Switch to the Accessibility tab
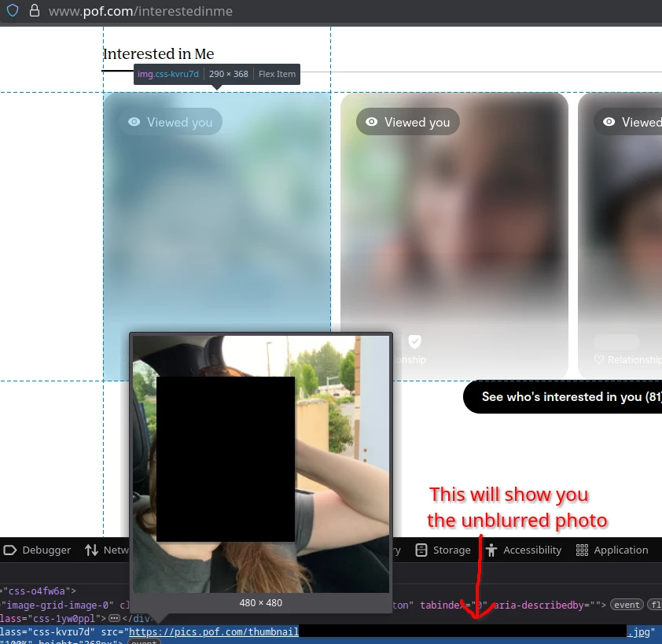This screenshot has width=662, height=644. point(532,550)
